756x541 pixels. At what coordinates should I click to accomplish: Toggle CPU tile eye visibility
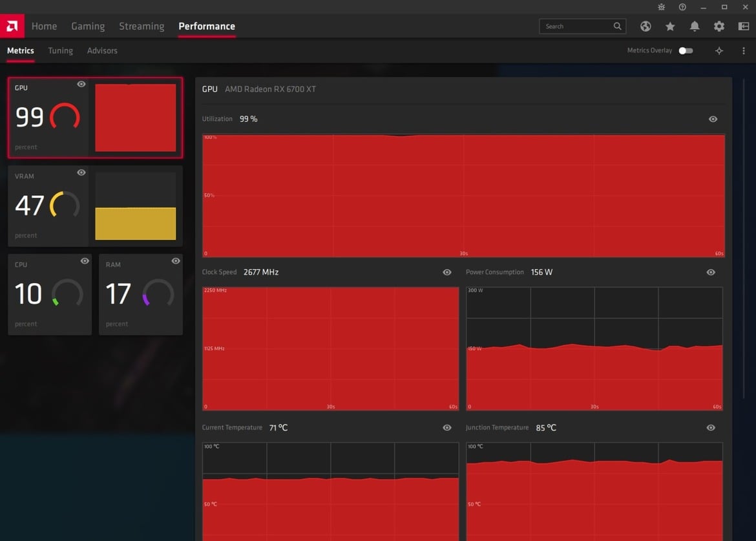85,261
